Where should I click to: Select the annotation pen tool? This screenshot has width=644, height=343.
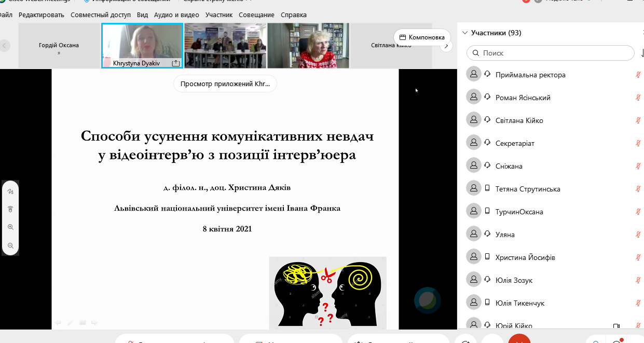[x=10, y=191]
